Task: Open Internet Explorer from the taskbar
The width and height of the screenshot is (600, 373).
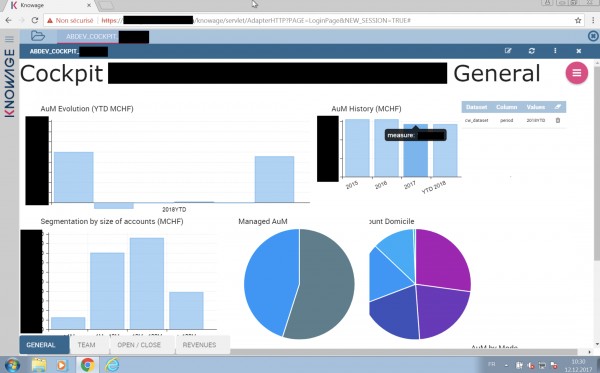Action: pos(112,364)
